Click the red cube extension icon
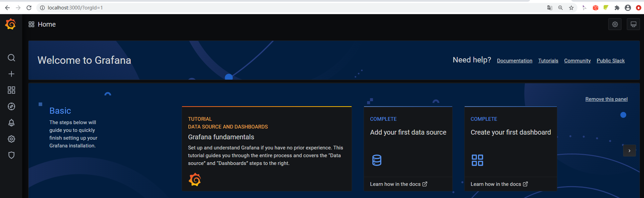 click(596, 8)
